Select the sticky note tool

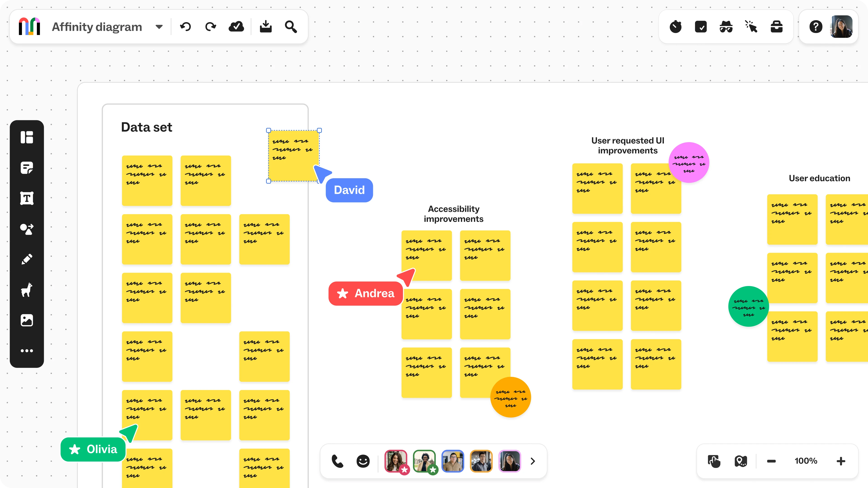pyautogui.click(x=27, y=168)
